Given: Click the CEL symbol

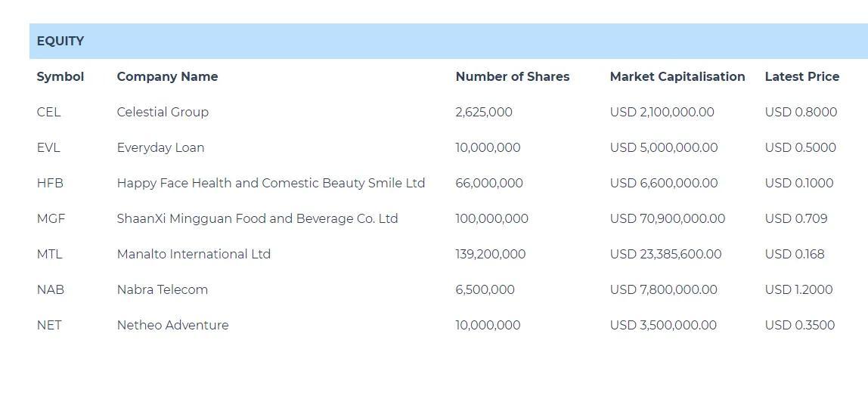Looking at the screenshot, I should click(48, 112).
